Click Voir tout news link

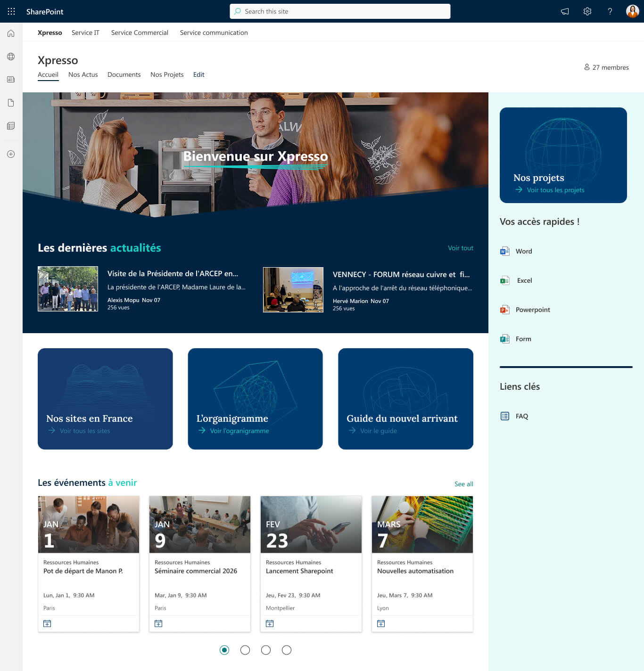[460, 248]
